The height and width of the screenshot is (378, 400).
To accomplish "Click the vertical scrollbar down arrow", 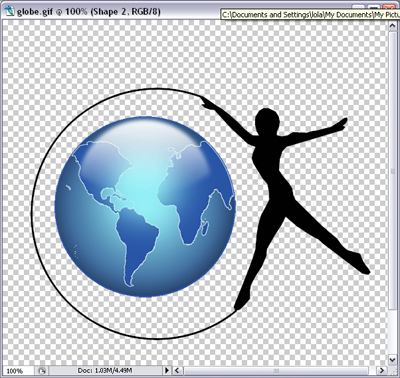I will [393, 360].
